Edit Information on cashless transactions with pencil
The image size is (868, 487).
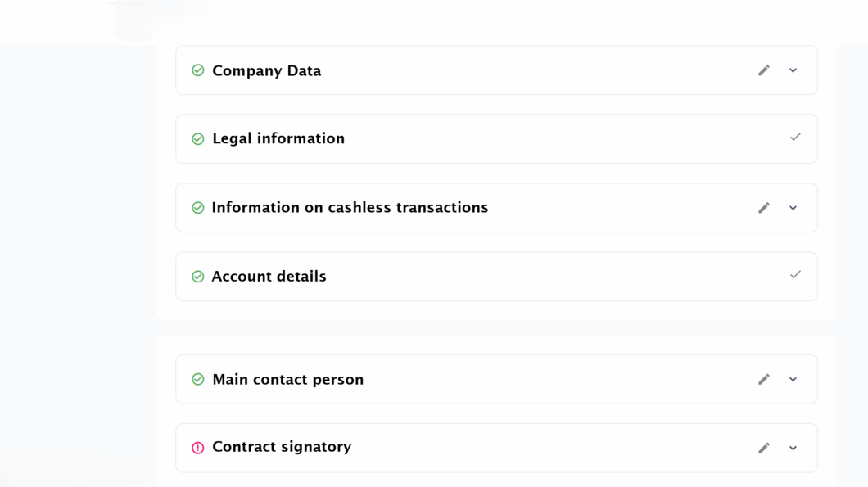pyautogui.click(x=764, y=208)
